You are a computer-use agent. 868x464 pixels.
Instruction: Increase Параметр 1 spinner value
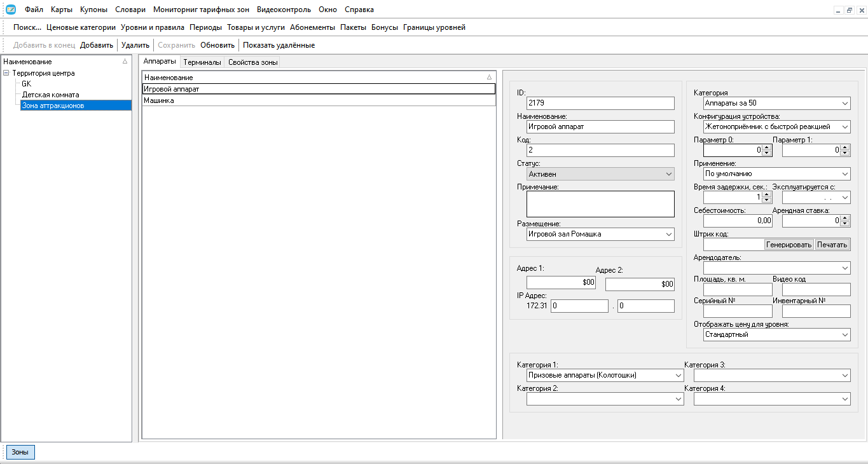click(845, 147)
